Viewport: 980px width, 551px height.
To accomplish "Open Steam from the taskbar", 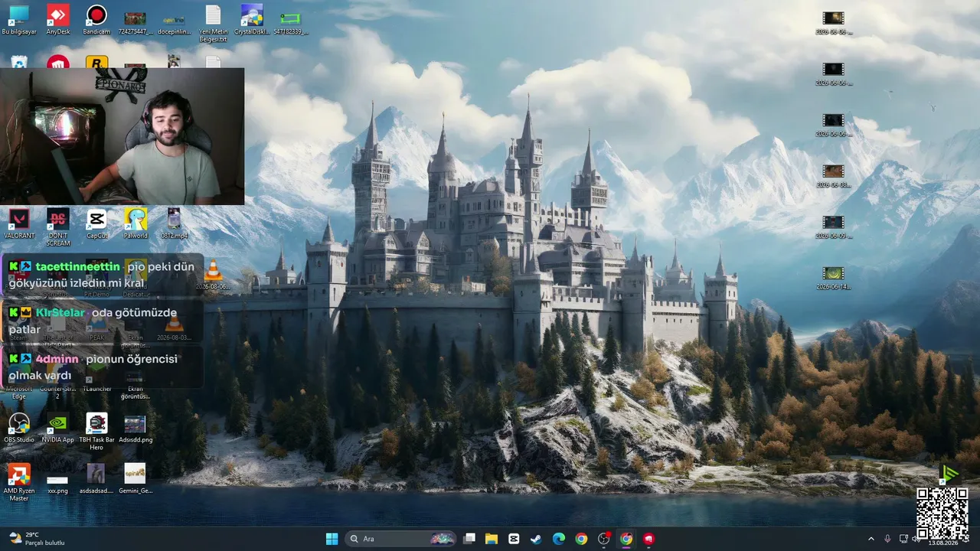I will tap(536, 539).
